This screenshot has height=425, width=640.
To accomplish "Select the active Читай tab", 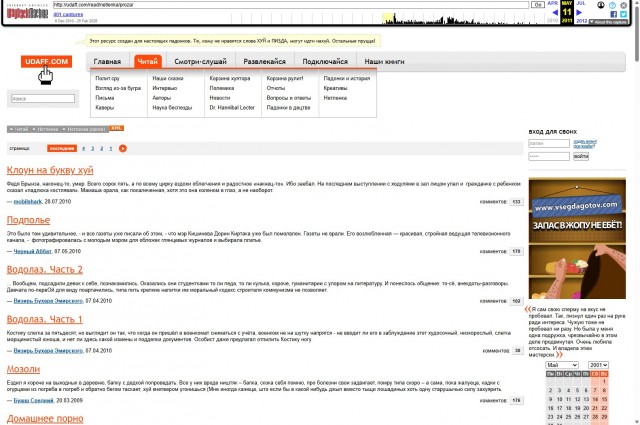I will pos(148,62).
